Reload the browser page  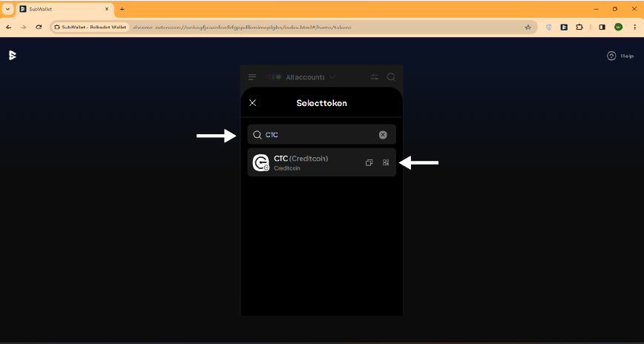pos(39,27)
